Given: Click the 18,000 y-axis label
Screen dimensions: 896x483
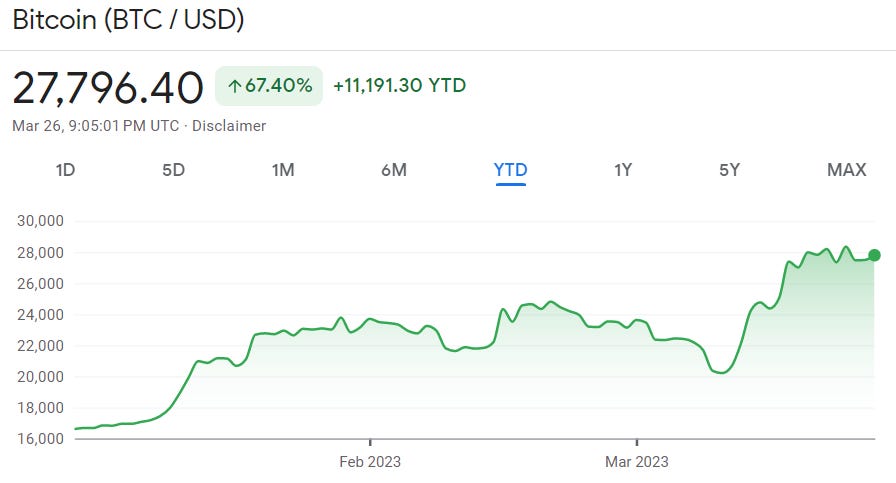Looking at the screenshot, I should [41, 408].
